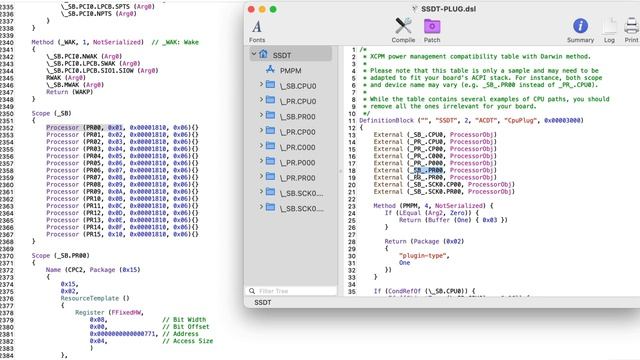Click Processor PR08 line in background editor

click(x=122, y=184)
